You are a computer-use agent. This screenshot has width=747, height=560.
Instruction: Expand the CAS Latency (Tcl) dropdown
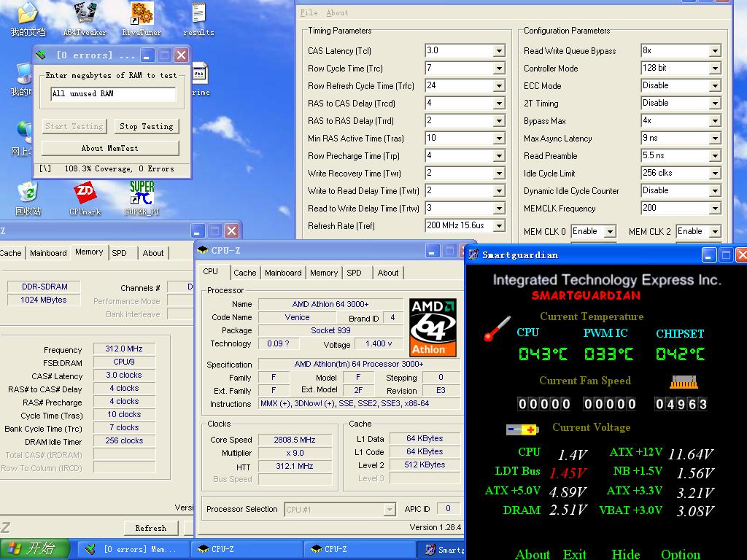(499, 51)
